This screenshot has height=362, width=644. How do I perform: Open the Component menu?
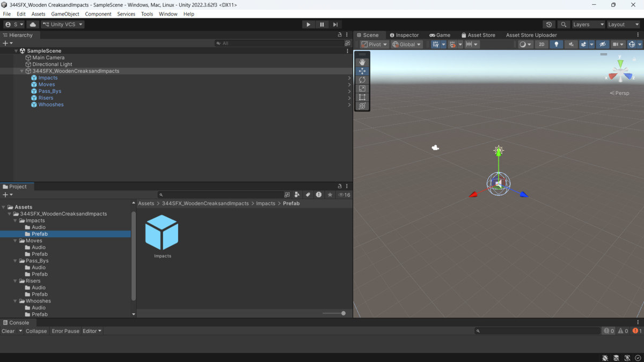click(x=98, y=14)
